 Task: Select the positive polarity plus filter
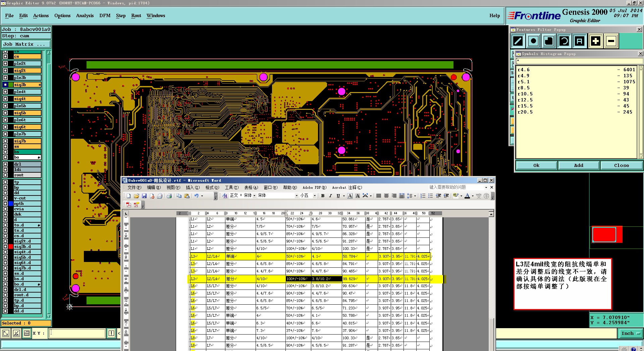point(595,41)
